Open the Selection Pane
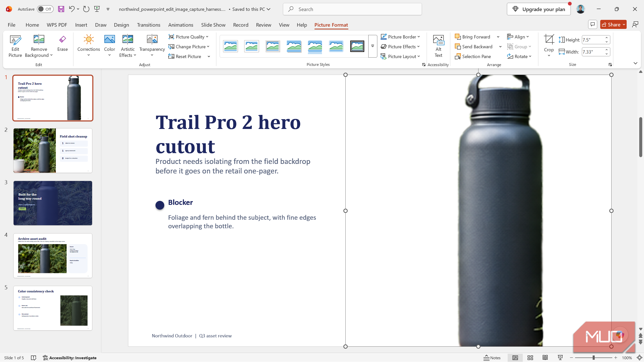This screenshot has width=644, height=362. tap(473, 56)
